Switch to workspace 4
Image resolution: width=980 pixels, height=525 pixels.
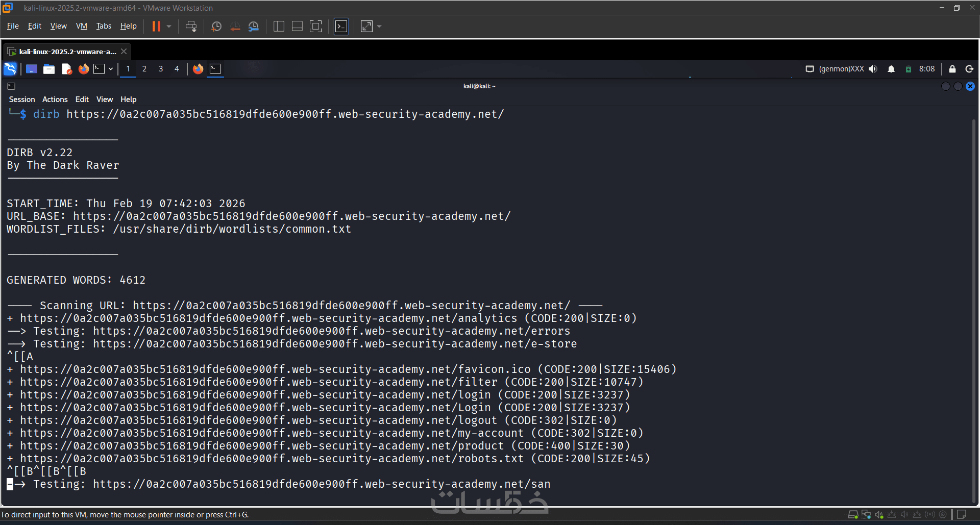coord(177,69)
